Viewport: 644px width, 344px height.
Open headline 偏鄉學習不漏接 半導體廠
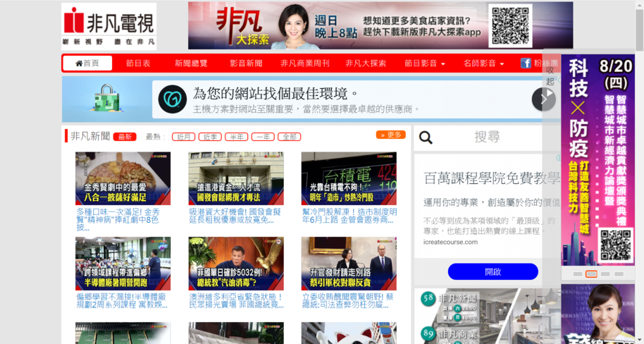122,301
